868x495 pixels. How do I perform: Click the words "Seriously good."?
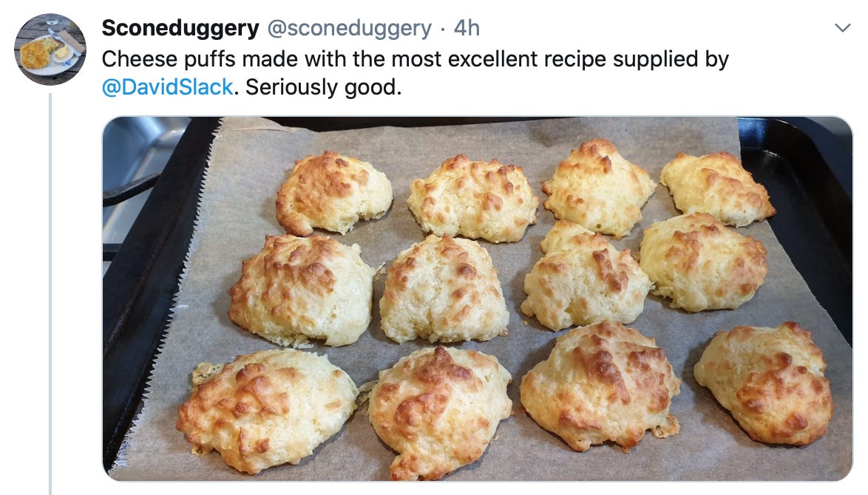tap(323, 87)
